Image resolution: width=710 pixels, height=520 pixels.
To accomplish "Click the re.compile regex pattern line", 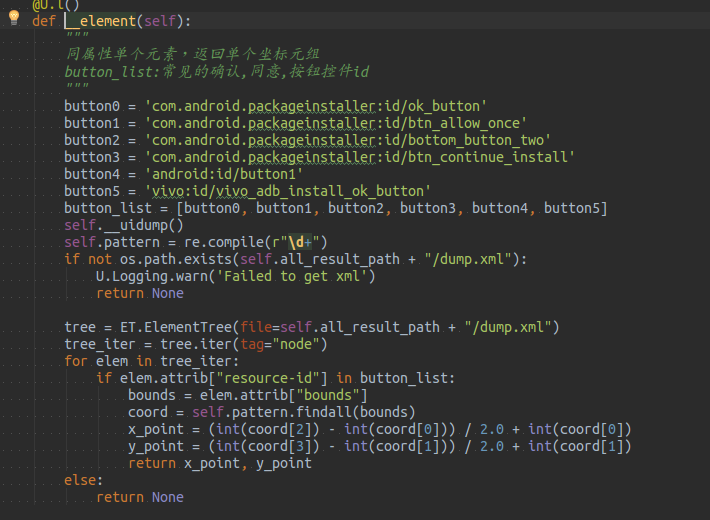I will pyautogui.click(x=195, y=242).
